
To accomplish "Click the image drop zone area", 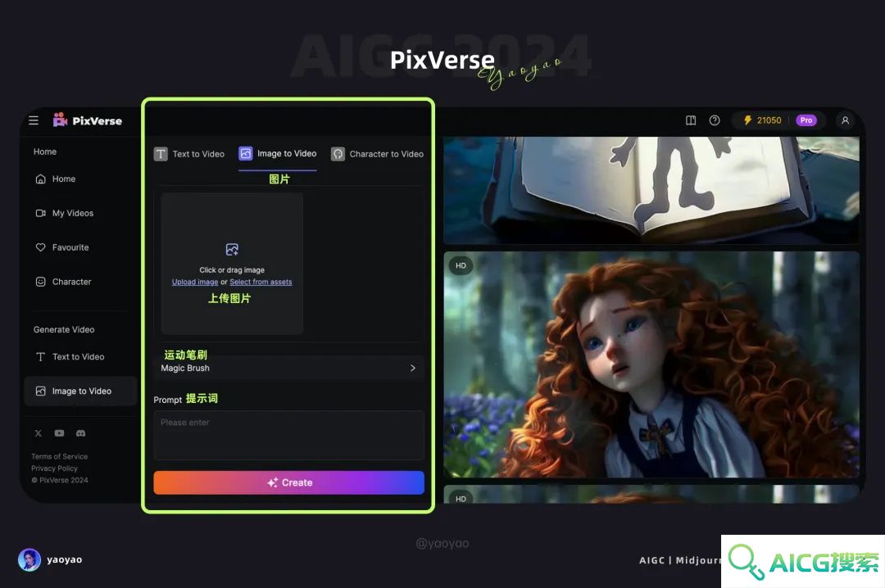I will [x=232, y=264].
